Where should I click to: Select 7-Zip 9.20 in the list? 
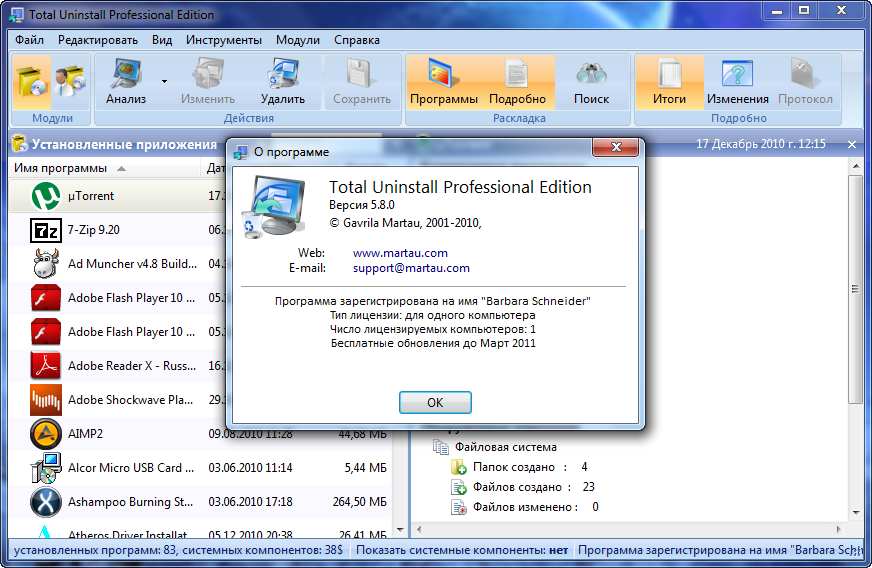click(x=93, y=230)
